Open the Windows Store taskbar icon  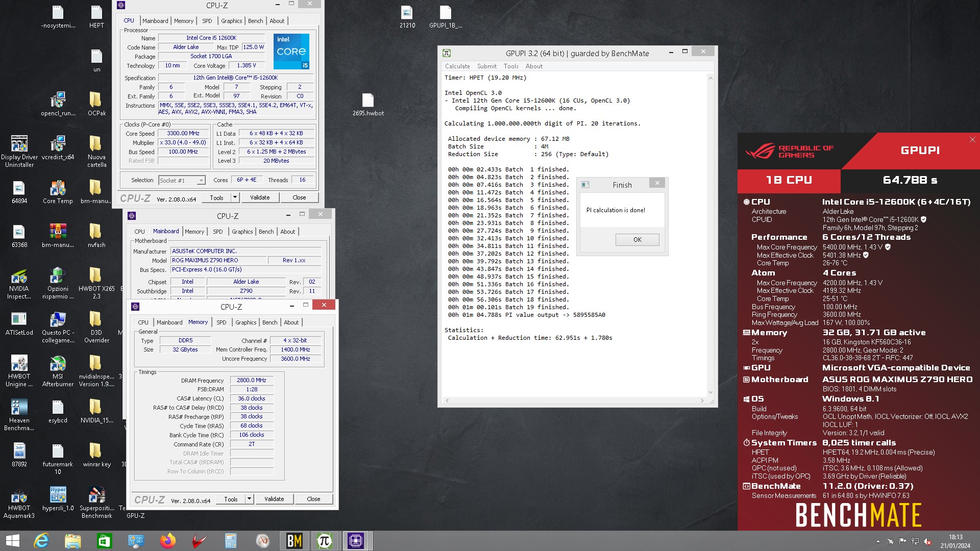(105, 541)
